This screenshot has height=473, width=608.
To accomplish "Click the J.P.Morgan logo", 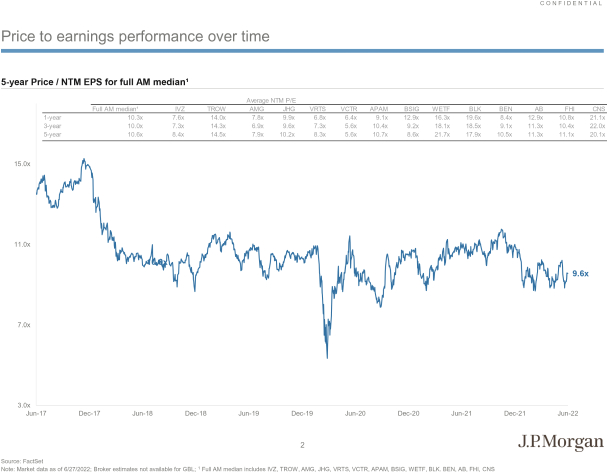I will [x=561, y=442].
